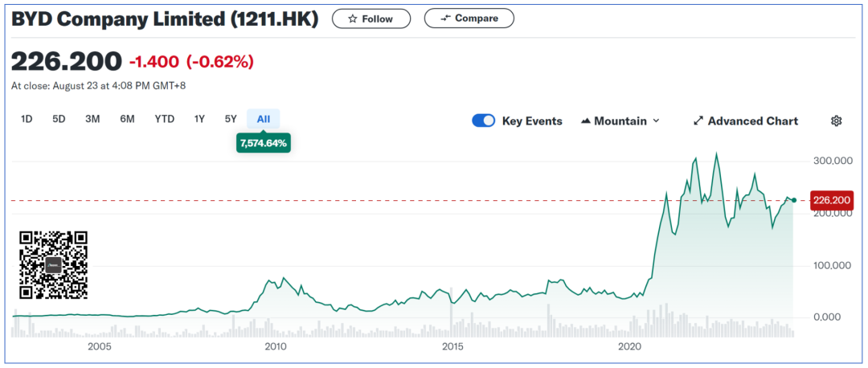
Task: Click the green endpoint dot on chart line
Action: 794,200
